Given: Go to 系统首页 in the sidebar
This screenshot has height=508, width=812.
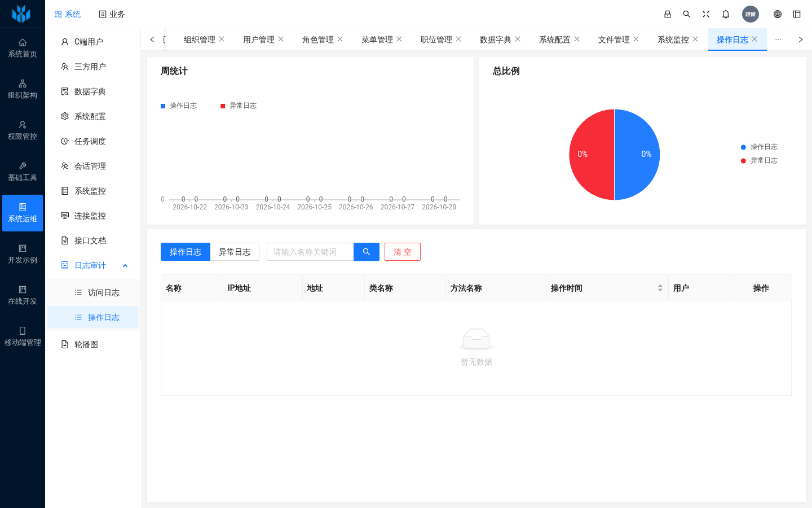Looking at the screenshot, I should [23, 48].
